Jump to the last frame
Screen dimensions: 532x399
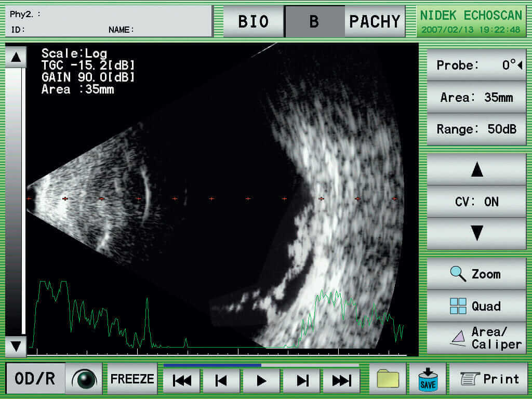pos(341,381)
